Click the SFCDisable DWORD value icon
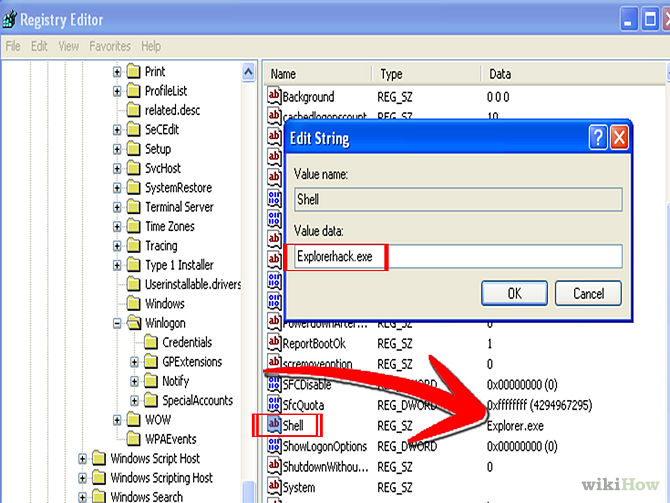The image size is (670, 503). 274,383
